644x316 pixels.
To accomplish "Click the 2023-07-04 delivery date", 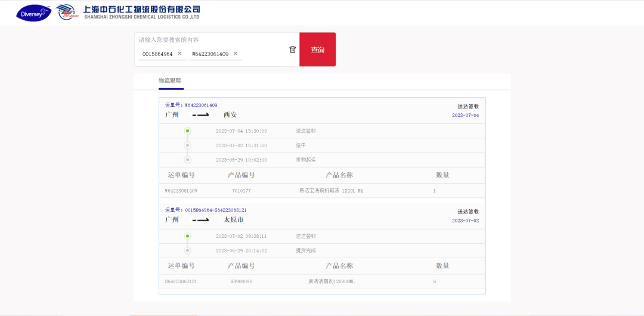I will tap(465, 115).
